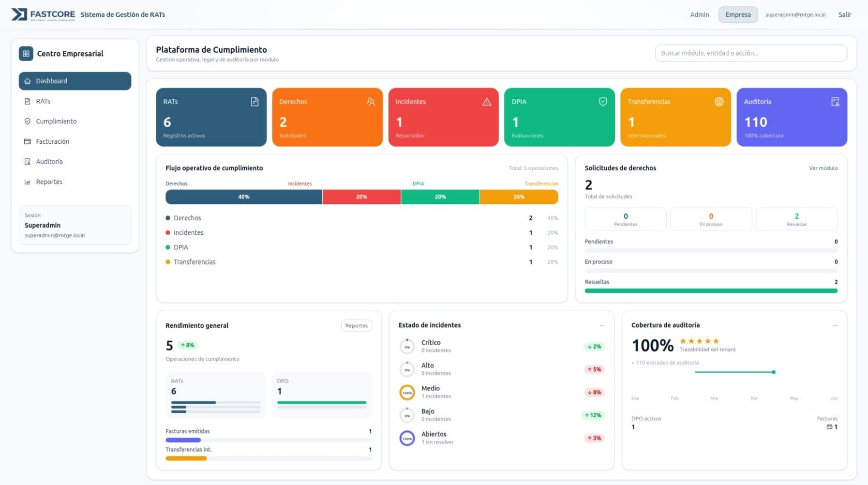Open the Reportes section in the sidebar
Screen dimensions: 868x485
click(49, 182)
